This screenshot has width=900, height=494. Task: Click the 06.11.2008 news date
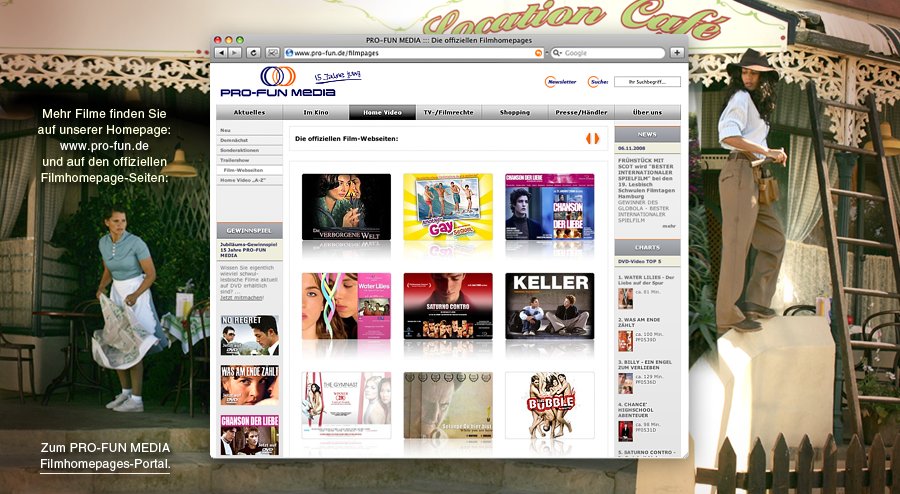pyautogui.click(x=630, y=148)
